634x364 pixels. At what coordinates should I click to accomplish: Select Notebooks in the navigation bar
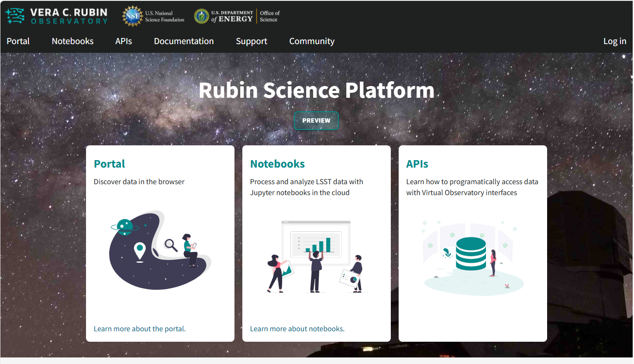tap(72, 41)
